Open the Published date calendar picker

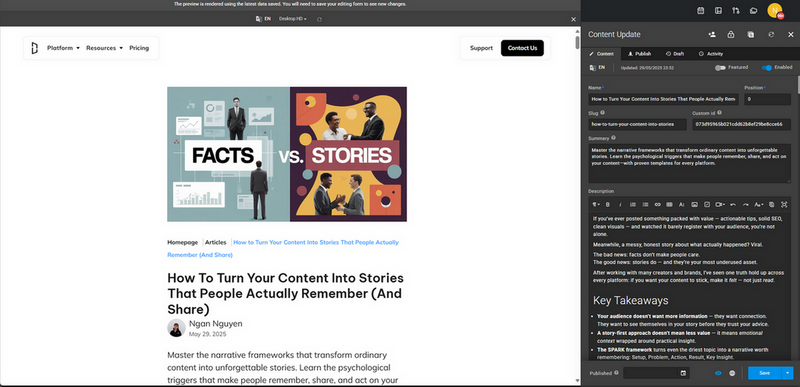point(683,373)
